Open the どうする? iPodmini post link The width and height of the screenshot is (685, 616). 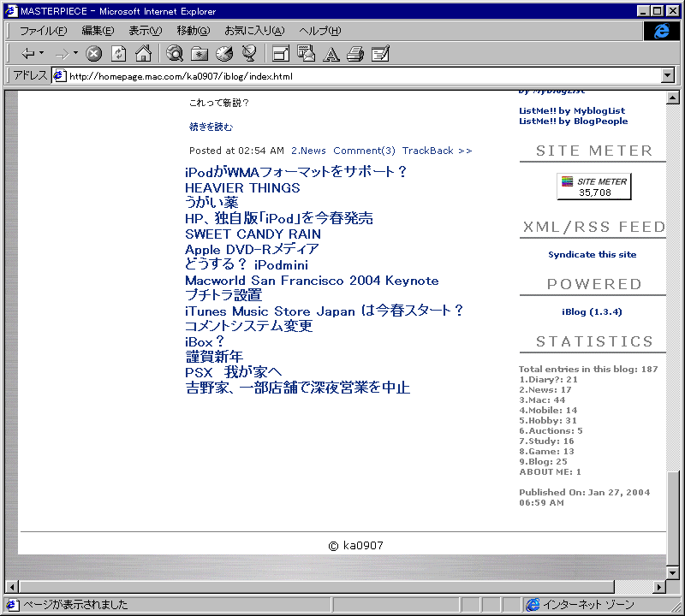point(247,264)
